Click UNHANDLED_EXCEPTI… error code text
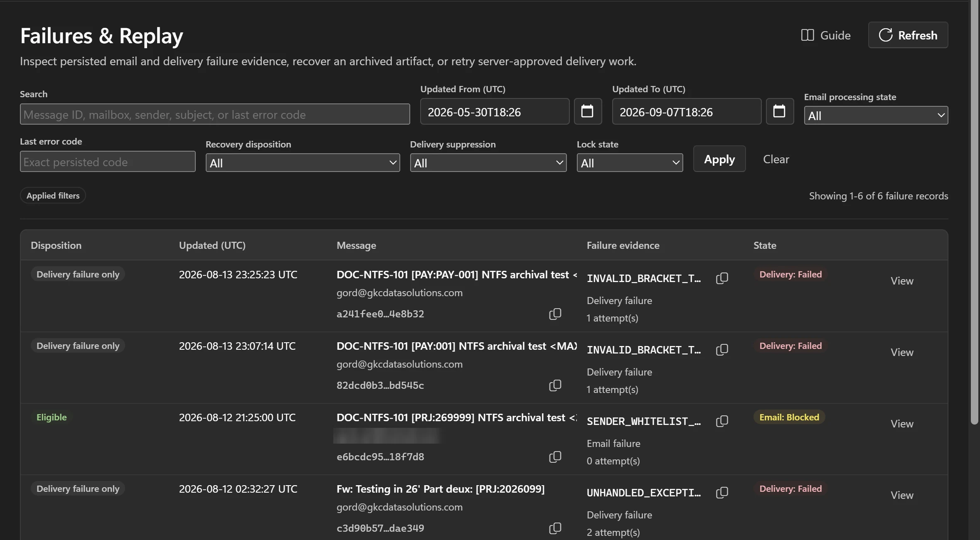980x540 pixels. [x=643, y=493]
